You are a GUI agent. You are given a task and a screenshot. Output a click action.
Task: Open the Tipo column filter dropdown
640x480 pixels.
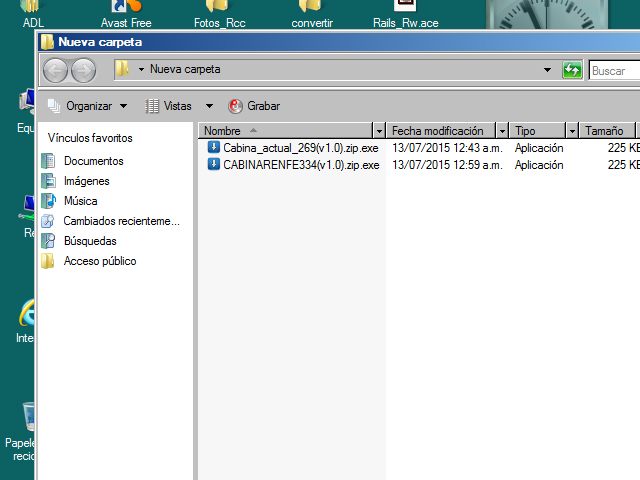[572, 131]
